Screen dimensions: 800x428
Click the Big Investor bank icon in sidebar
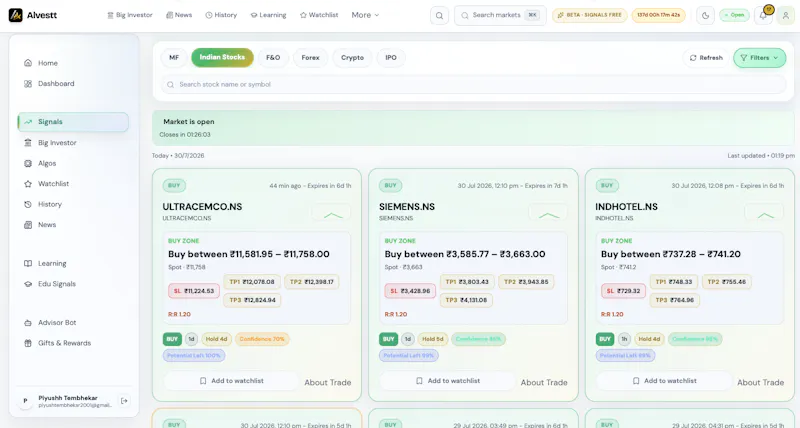(28, 143)
